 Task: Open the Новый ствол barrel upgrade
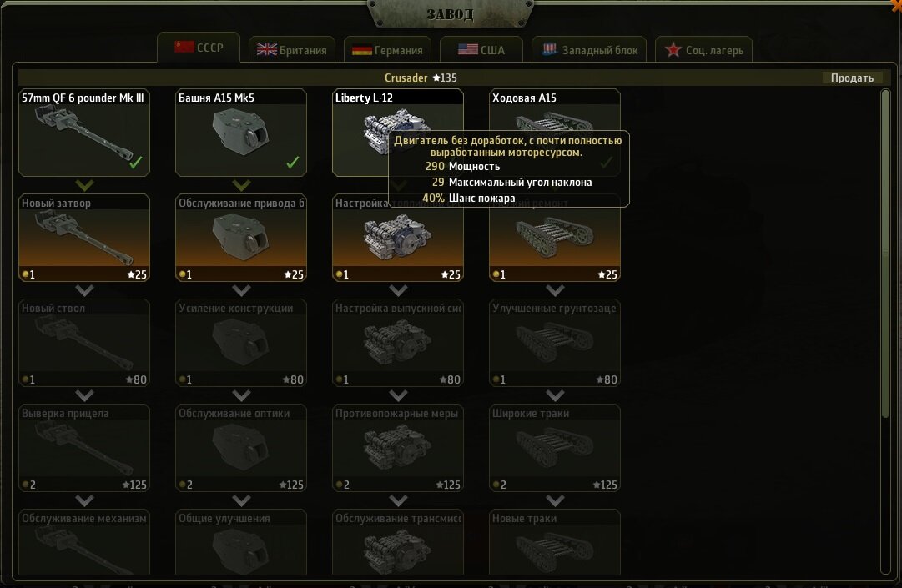click(x=84, y=343)
